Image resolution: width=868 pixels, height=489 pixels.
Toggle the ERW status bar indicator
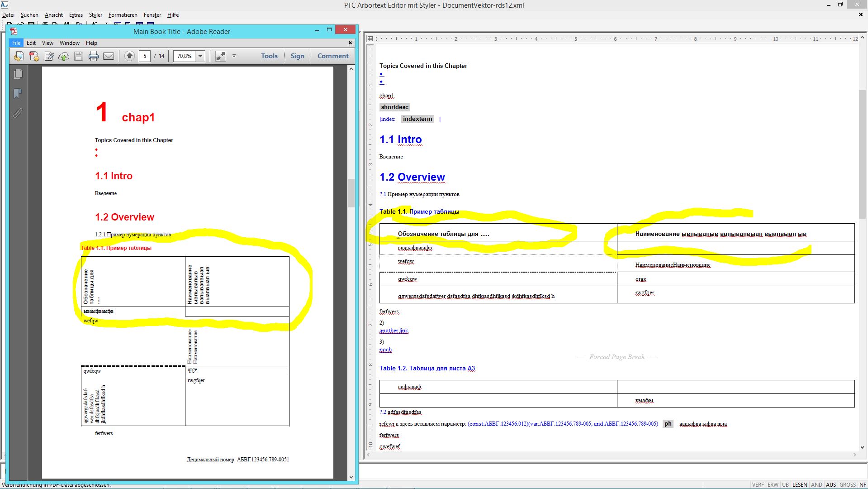773,484
